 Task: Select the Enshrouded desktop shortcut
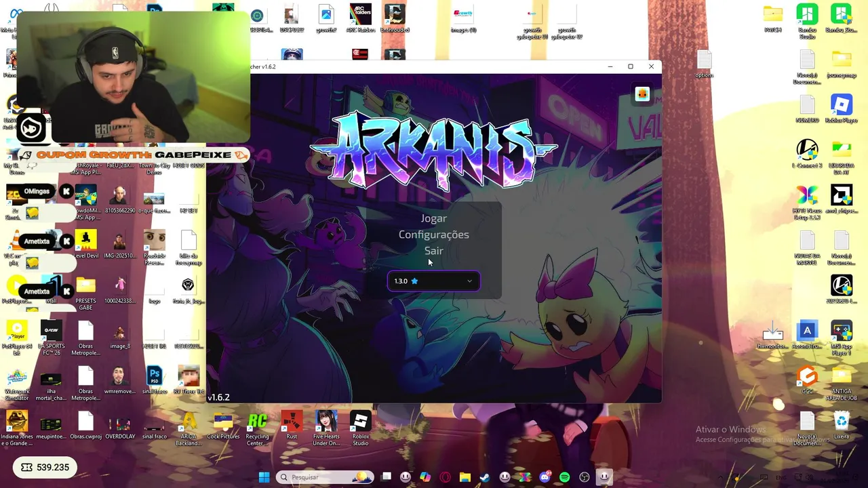coord(395,18)
